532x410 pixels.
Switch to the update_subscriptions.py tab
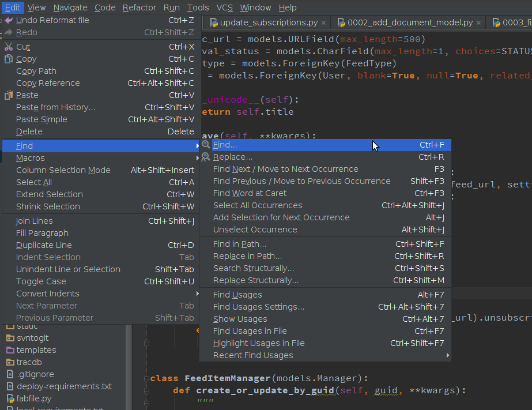point(266,22)
